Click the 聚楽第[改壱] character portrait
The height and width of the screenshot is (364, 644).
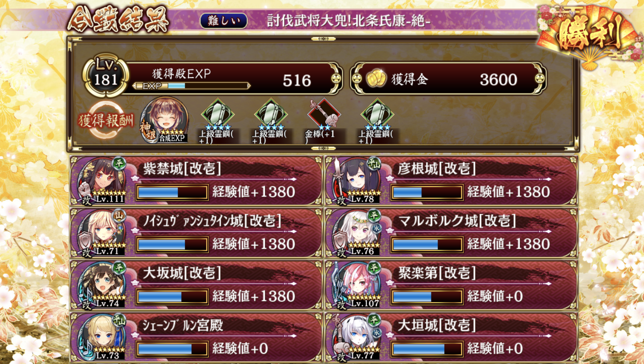tap(356, 284)
